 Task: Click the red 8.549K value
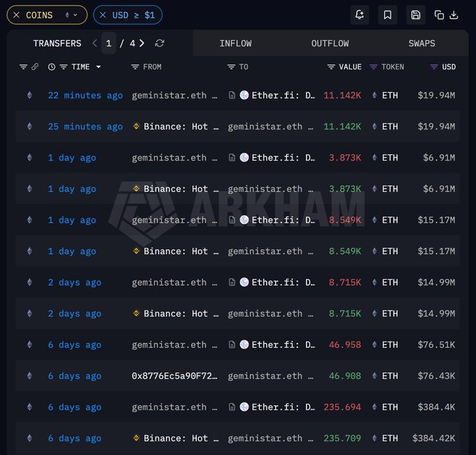coord(345,220)
